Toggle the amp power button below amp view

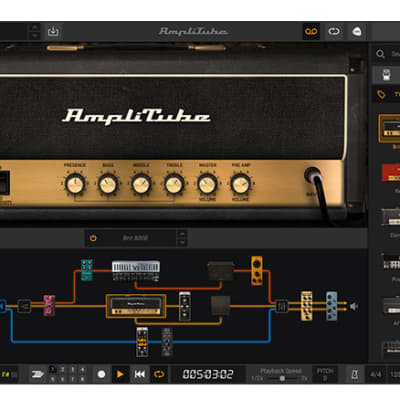[x=93, y=238]
